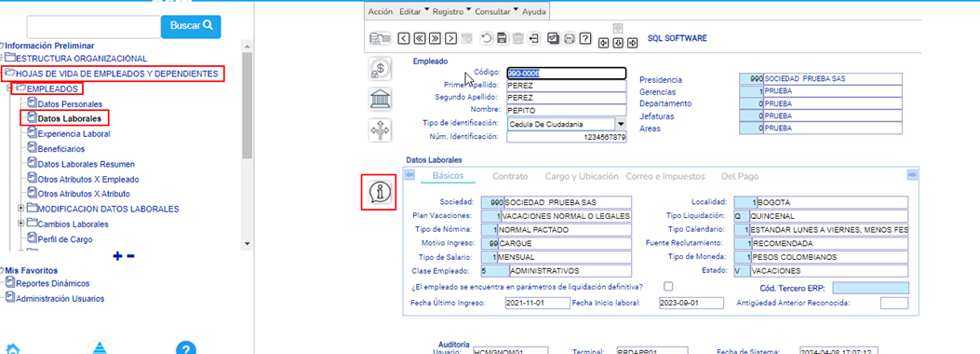Click the exit door icon in toolbar

pyautogui.click(x=534, y=38)
